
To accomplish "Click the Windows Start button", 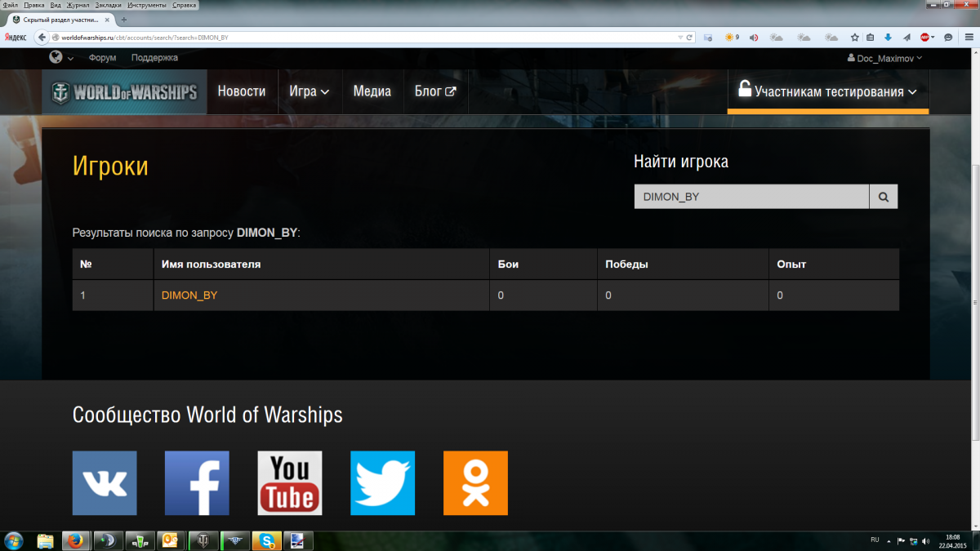I will tap(15, 540).
